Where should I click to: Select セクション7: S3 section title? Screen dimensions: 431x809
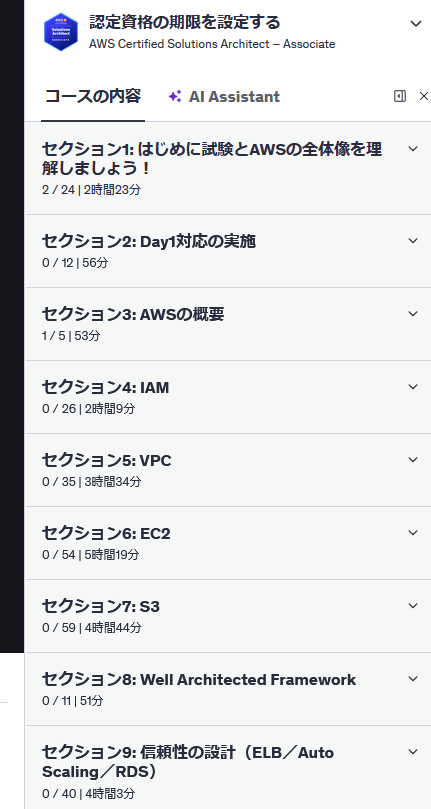(101, 606)
